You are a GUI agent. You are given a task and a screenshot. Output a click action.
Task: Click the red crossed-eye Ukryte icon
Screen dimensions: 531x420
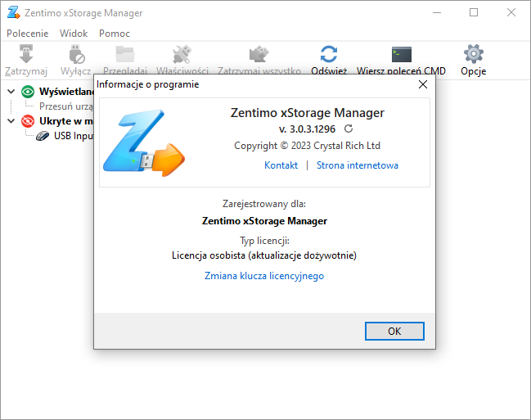pos(28,121)
